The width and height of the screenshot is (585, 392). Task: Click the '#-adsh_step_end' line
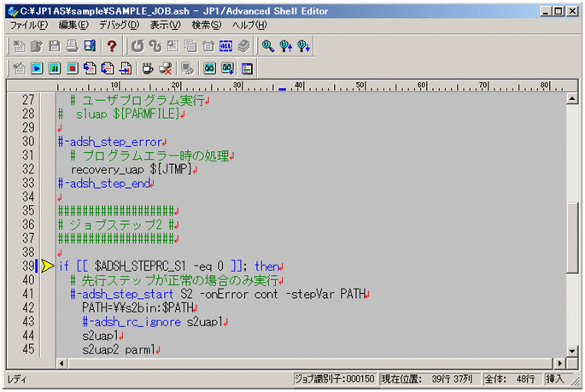pyautogui.click(x=106, y=184)
